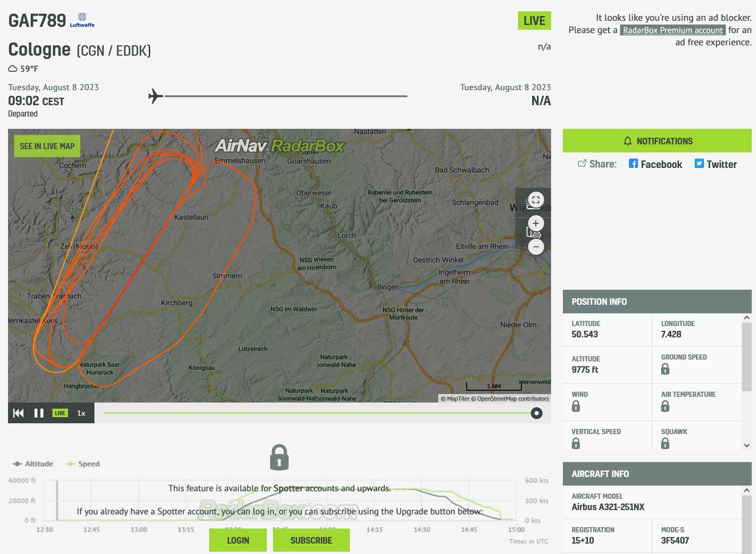Toggle the Speed series in chart legend
Viewport: 756px width, 554px height.
click(83, 464)
